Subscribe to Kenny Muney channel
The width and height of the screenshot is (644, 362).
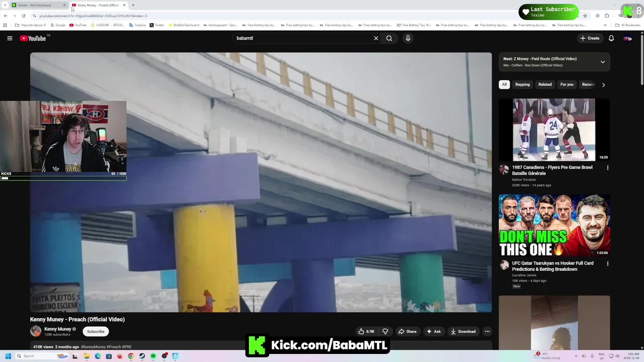96,331
